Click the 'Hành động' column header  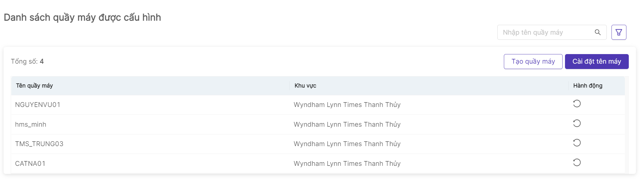[x=587, y=86]
